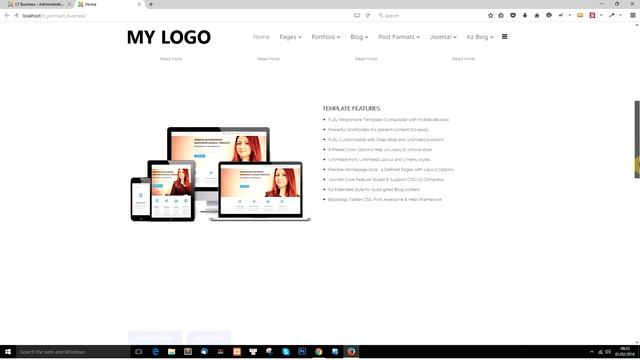Open Skype from the taskbar
Screen dimensions: 640x360
click(x=286, y=351)
